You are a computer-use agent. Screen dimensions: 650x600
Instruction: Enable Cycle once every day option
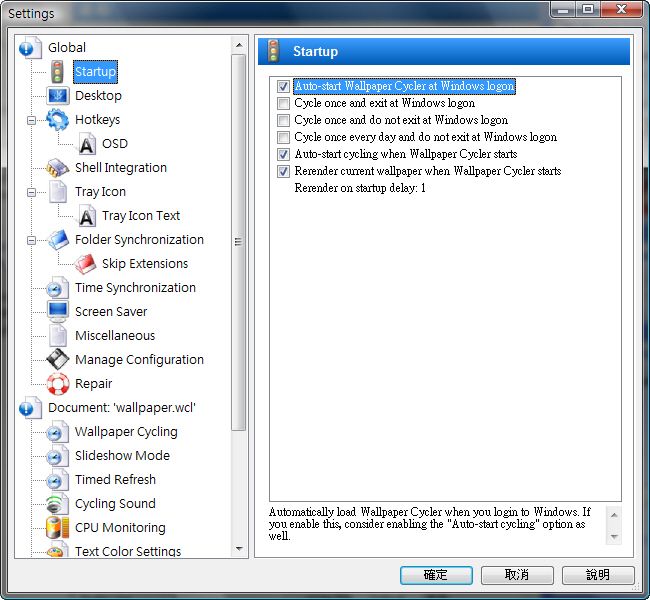click(x=283, y=137)
